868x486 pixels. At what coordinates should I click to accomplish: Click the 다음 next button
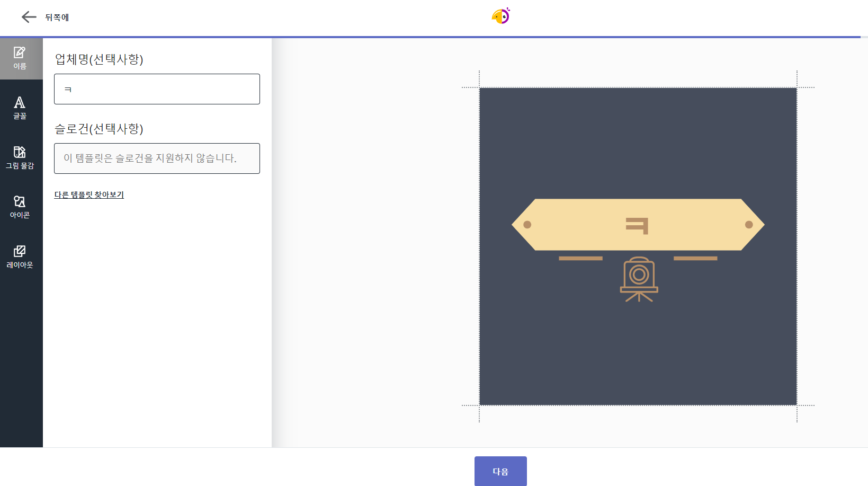[500, 471]
